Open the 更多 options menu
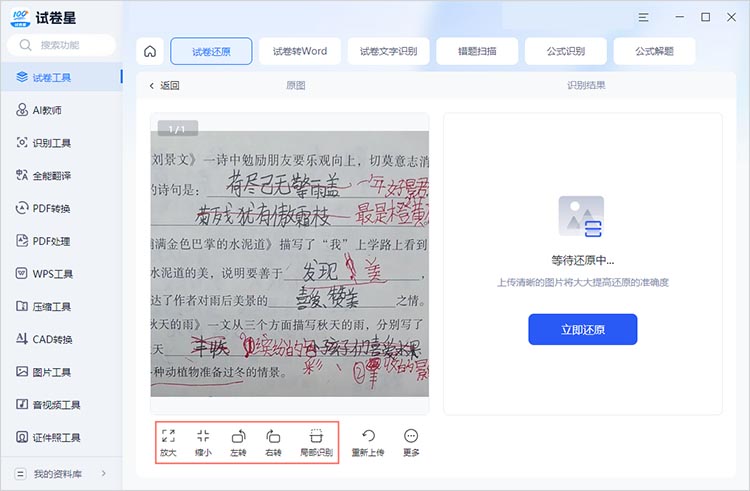Image resolution: width=750 pixels, height=491 pixels. [411, 442]
